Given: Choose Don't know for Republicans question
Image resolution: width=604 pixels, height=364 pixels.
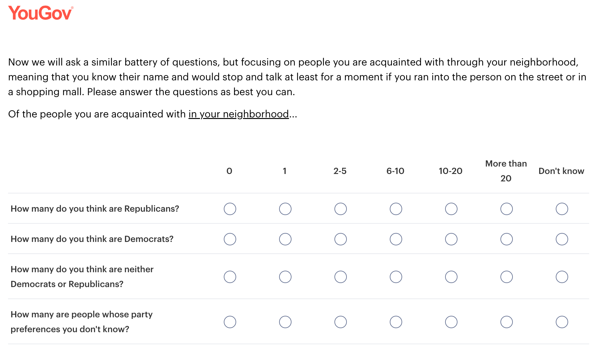Looking at the screenshot, I should pyautogui.click(x=562, y=209).
